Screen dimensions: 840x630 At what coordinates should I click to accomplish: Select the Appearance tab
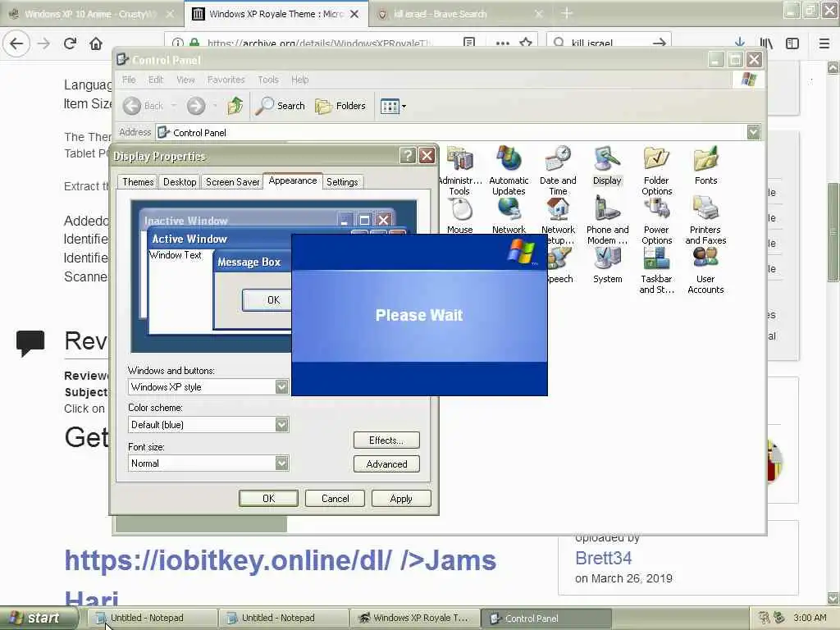(x=293, y=180)
